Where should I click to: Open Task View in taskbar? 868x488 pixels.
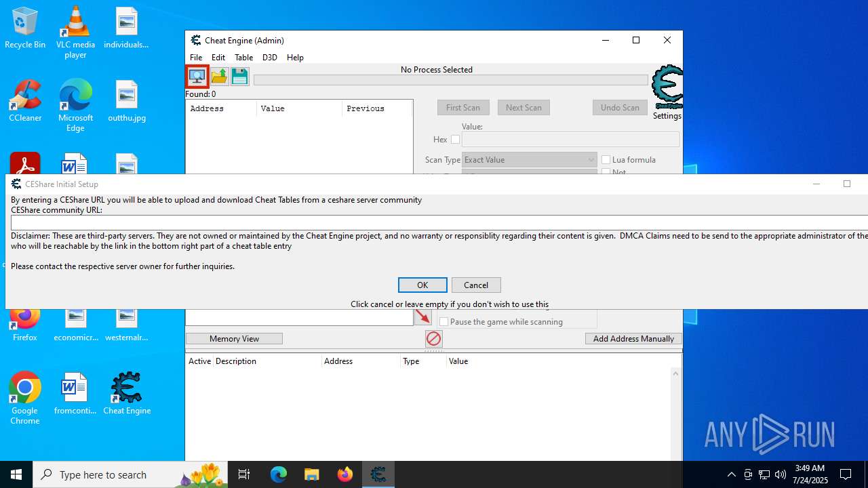click(x=244, y=474)
